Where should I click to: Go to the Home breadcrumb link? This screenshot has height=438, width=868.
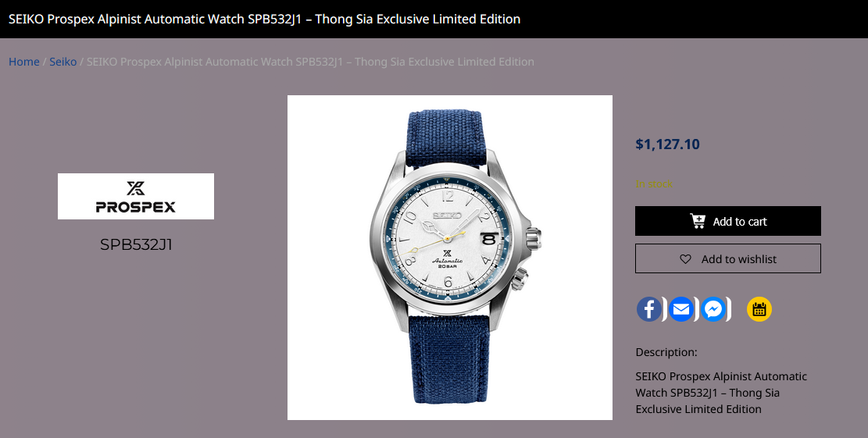pyautogui.click(x=23, y=62)
